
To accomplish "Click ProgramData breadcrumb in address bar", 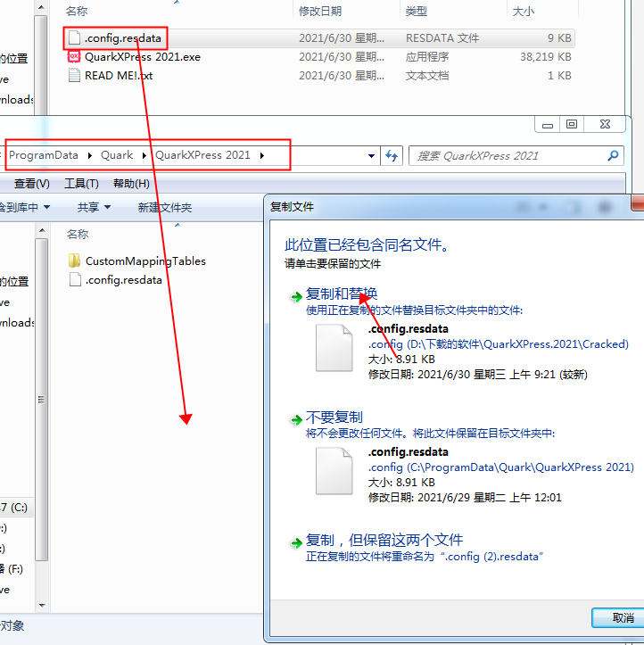I will tap(44, 155).
